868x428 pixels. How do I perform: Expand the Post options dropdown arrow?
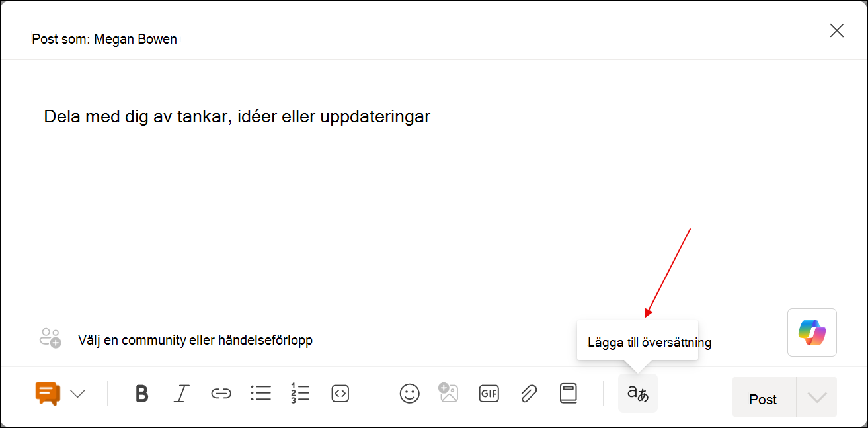(x=817, y=397)
